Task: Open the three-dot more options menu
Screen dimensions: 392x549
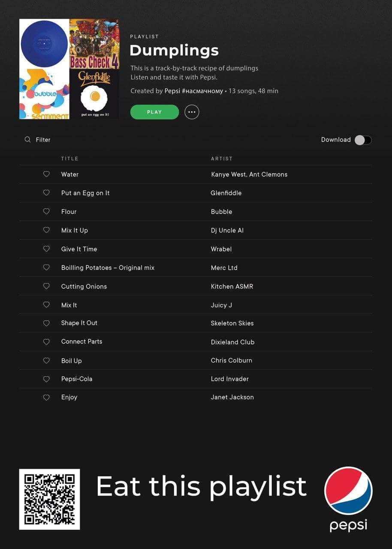Action: [x=192, y=112]
